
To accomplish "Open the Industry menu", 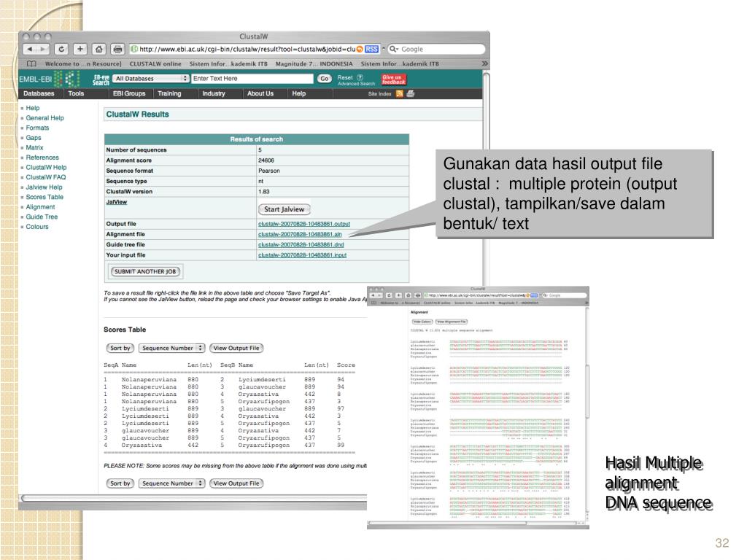I will coord(214,94).
